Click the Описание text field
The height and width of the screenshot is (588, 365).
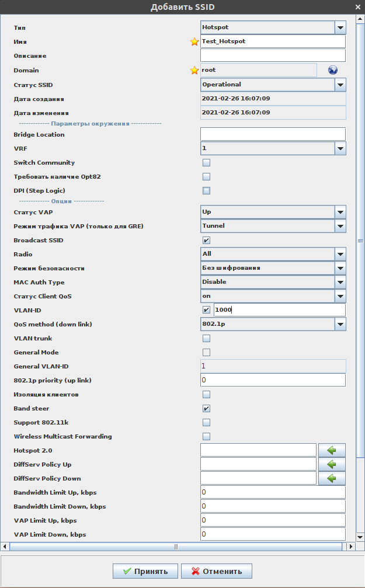[x=273, y=55]
